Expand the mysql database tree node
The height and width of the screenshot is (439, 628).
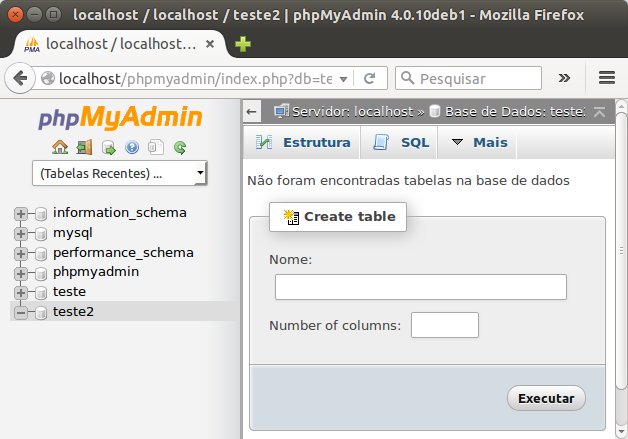pyautogui.click(x=20, y=233)
